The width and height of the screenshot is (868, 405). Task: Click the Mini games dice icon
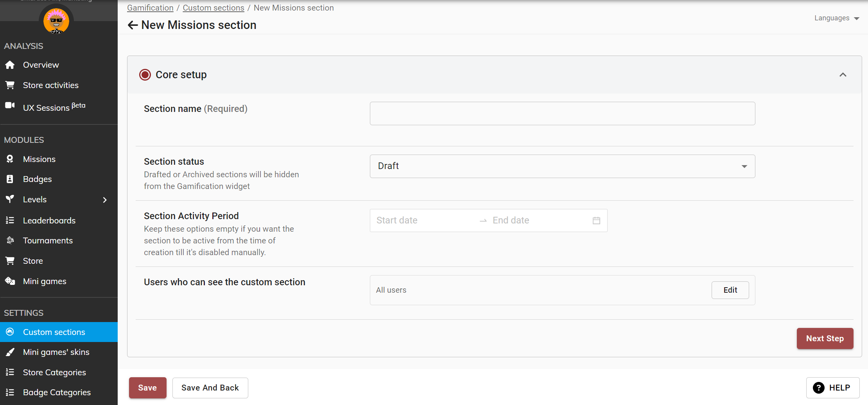click(x=10, y=281)
